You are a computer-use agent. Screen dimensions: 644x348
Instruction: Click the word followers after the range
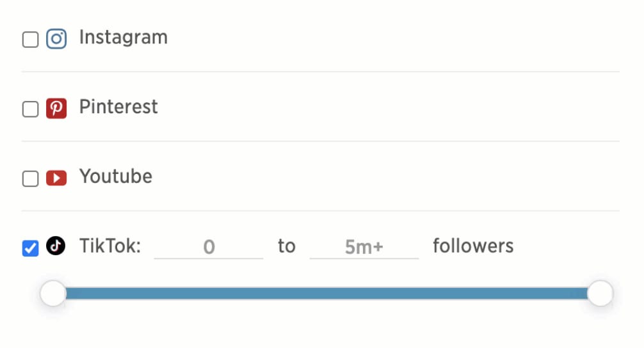(x=473, y=246)
